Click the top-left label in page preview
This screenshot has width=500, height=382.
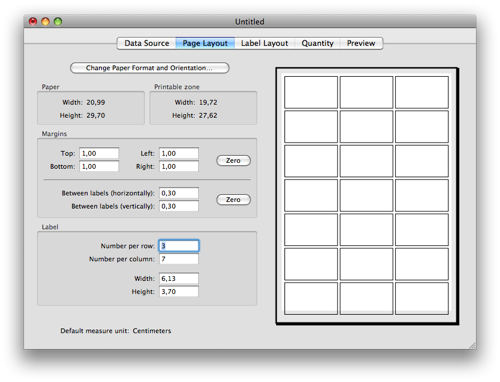[311, 92]
